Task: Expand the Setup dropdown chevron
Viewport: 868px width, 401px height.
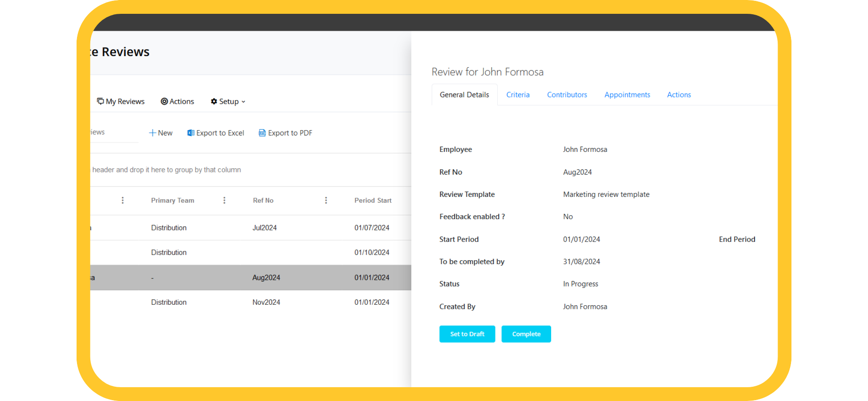Action: 243,102
